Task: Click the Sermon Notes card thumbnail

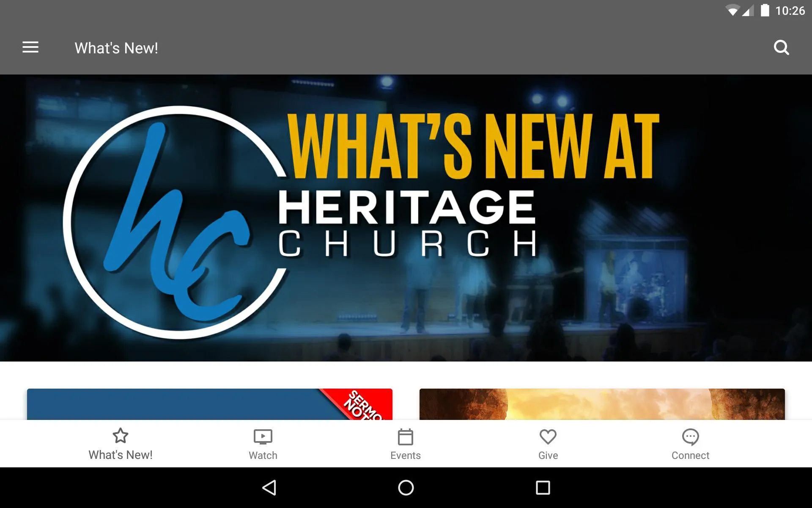Action: point(209,404)
